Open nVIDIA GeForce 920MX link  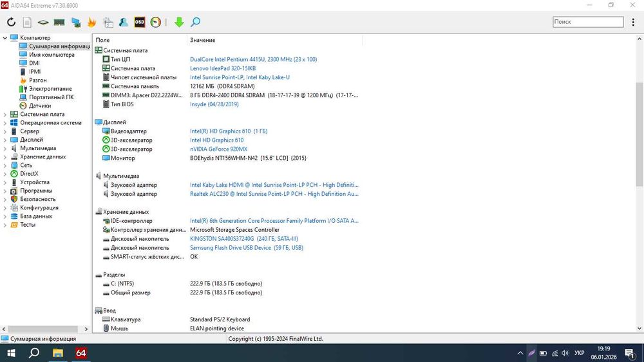pos(218,149)
